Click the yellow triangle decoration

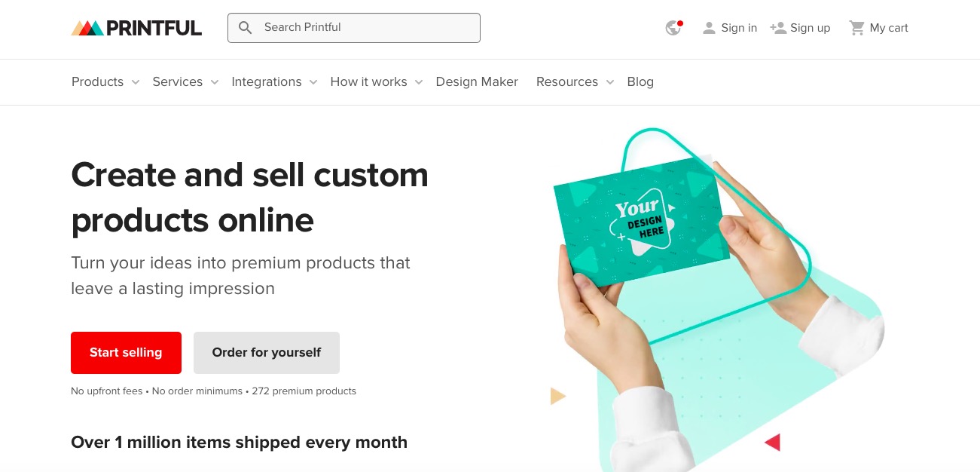point(557,396)
